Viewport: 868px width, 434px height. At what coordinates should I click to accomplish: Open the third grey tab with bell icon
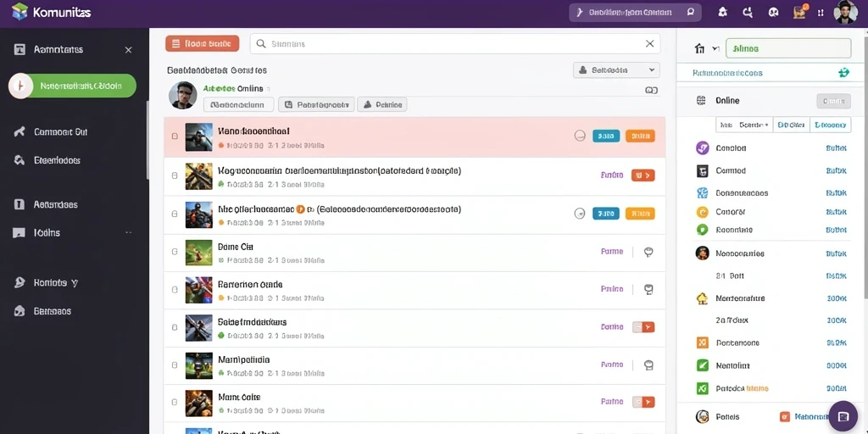(382, 104)
